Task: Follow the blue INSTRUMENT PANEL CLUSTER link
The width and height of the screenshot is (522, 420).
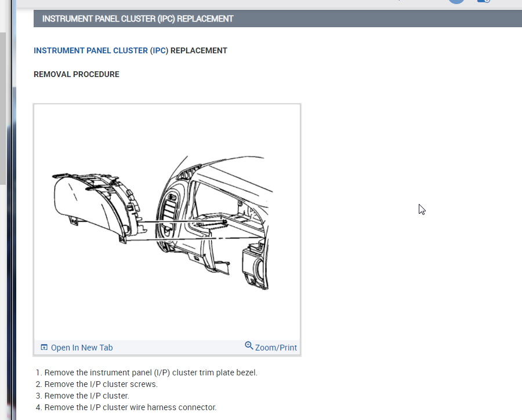Action: pos(90,50)
